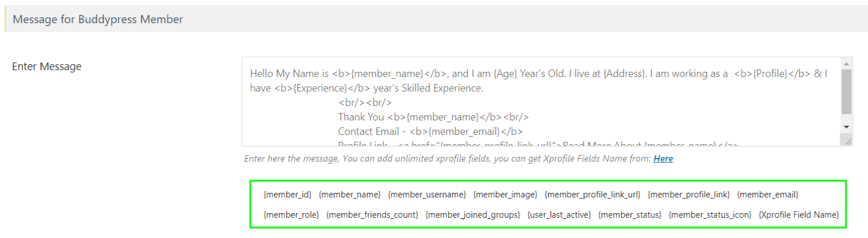The width and height of the screenshot is (868, 238).
Task: Click the {member_status_icon} tag
Action: [x=710, y=215]
